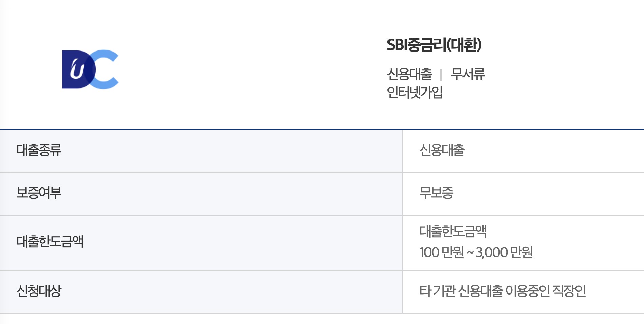Click the vertical divider between 신용대출 and 무서류
The width and height of the screenshot is (644, 324).
click(x=441, y=75)
